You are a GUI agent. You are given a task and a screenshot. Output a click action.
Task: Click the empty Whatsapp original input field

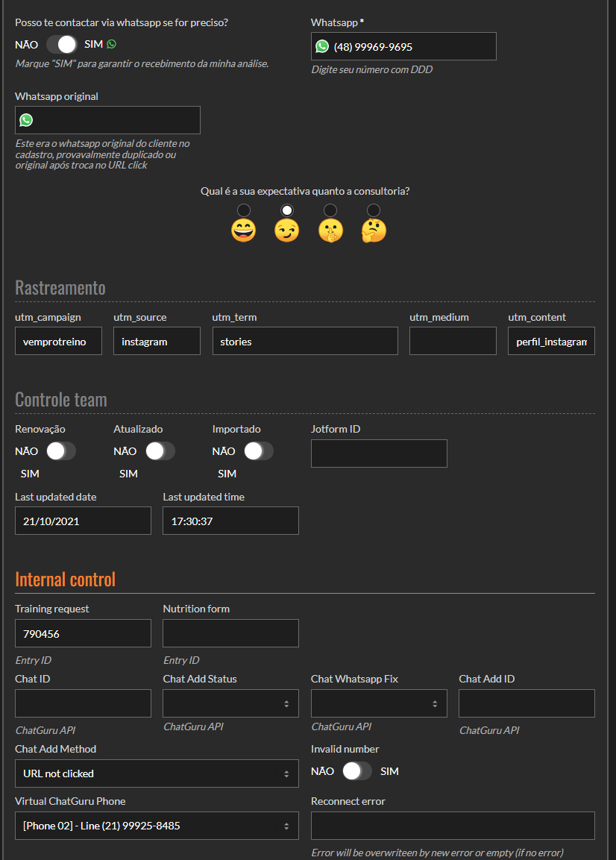(x=107, y=120)
